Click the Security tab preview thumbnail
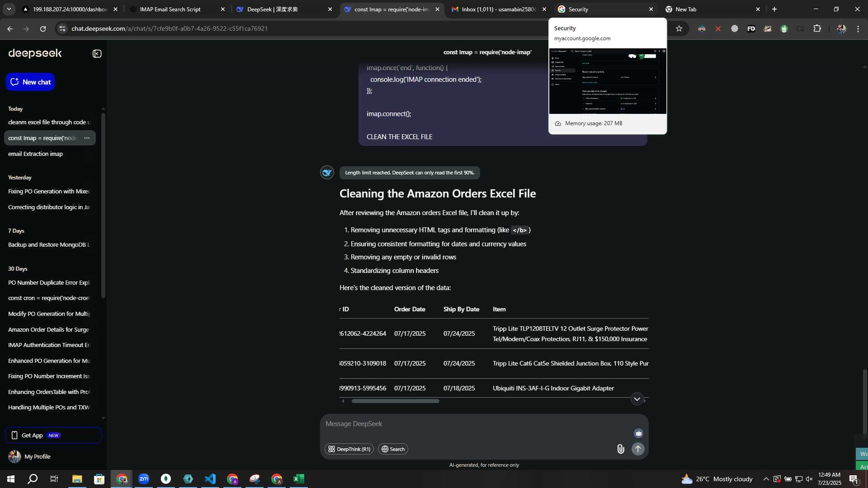Viewport: 868px width, 488px height. pos(607,81)
